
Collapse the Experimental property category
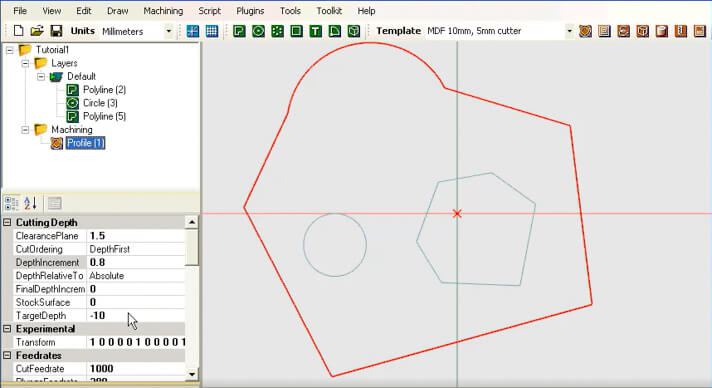click(x=7, y=328)
